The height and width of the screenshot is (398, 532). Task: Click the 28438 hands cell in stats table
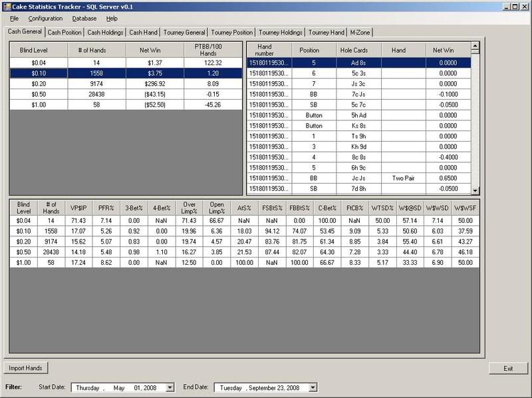51,252
